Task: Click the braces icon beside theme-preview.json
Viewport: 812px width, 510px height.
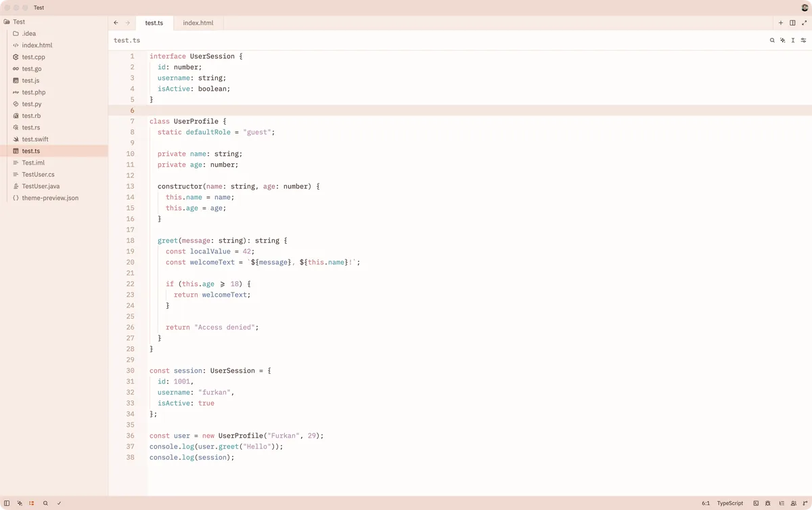Action: point(16,198)
